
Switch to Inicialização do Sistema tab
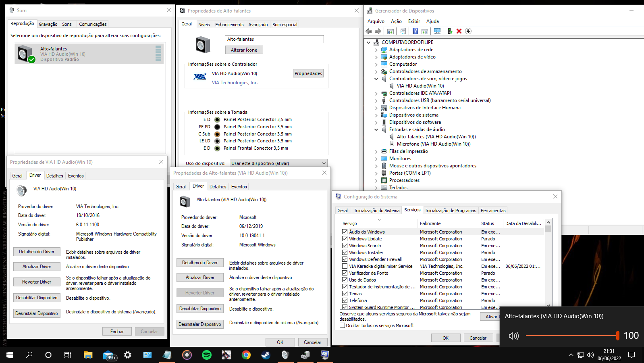pos(377,211)
